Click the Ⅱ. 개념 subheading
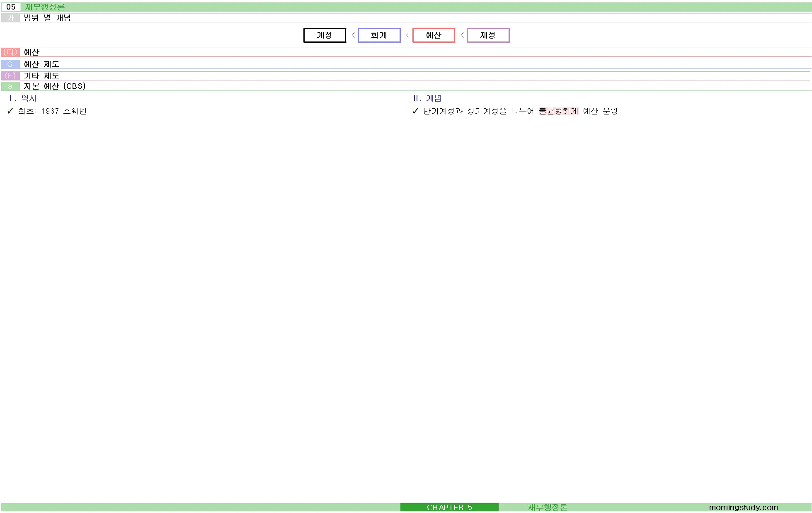Image resolution: width=812 pixels, height=513 pixels. (427, 98)
